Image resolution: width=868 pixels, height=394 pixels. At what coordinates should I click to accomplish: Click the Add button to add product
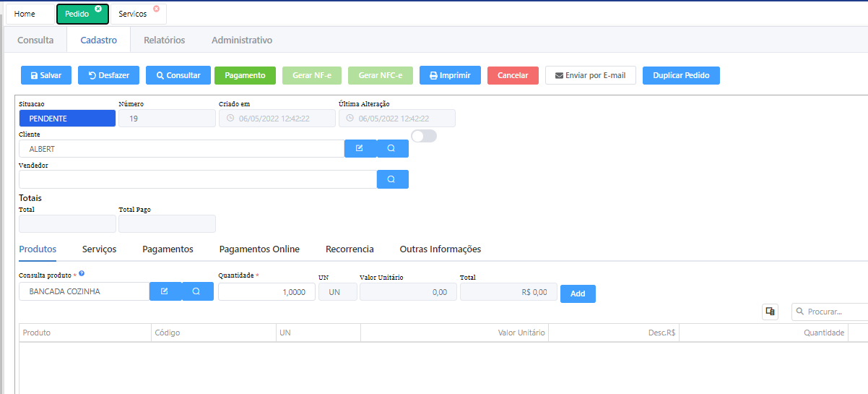tap(578, 294)
